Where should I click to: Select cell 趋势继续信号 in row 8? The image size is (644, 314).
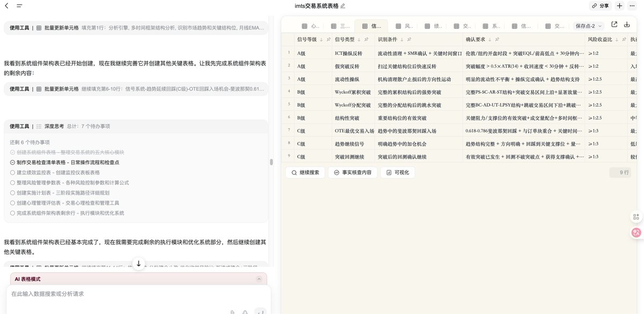(x=353, y=144)
